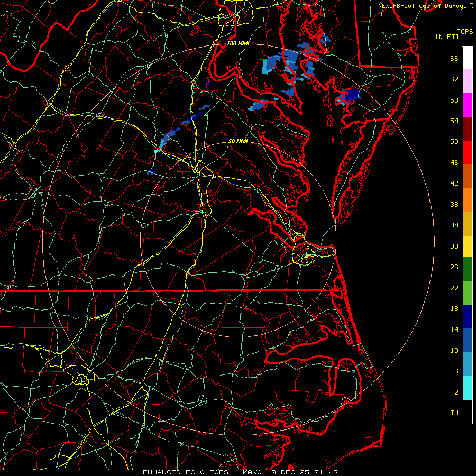The height and width of the screenshot is (476, 476).
Task: Select the light pink legend color block
Action: point(467,81)
